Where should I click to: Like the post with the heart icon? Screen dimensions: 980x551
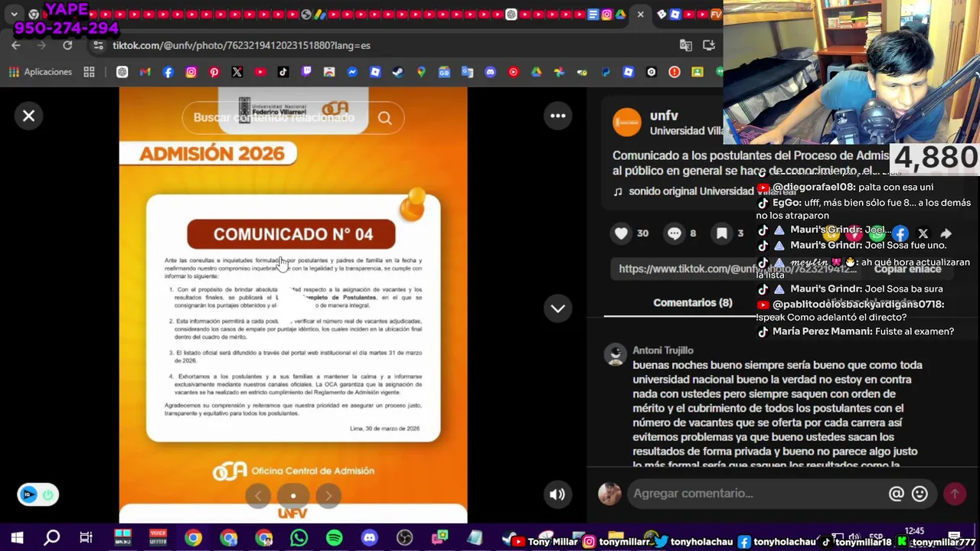pyautogui.click(x=621, y=233)
